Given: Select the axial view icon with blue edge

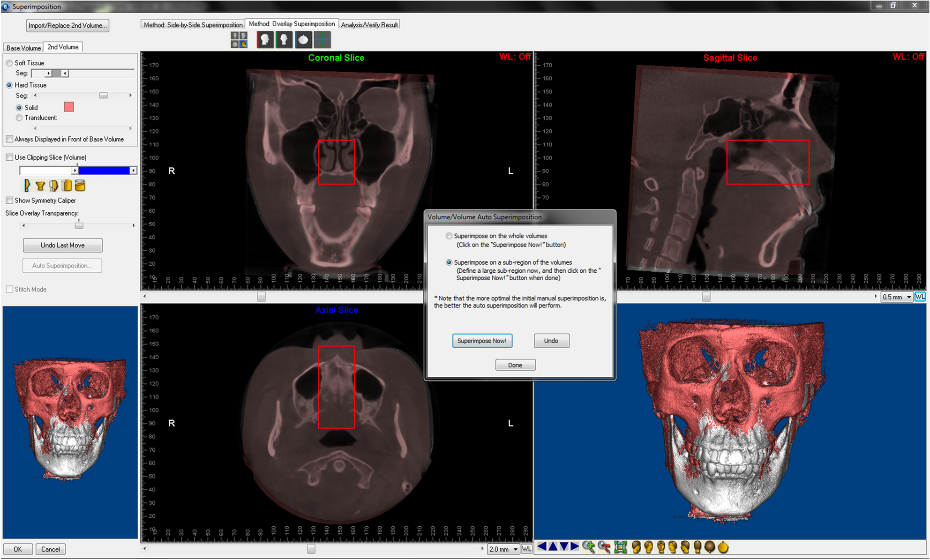Looking at the screenshot, I should 303,40.
